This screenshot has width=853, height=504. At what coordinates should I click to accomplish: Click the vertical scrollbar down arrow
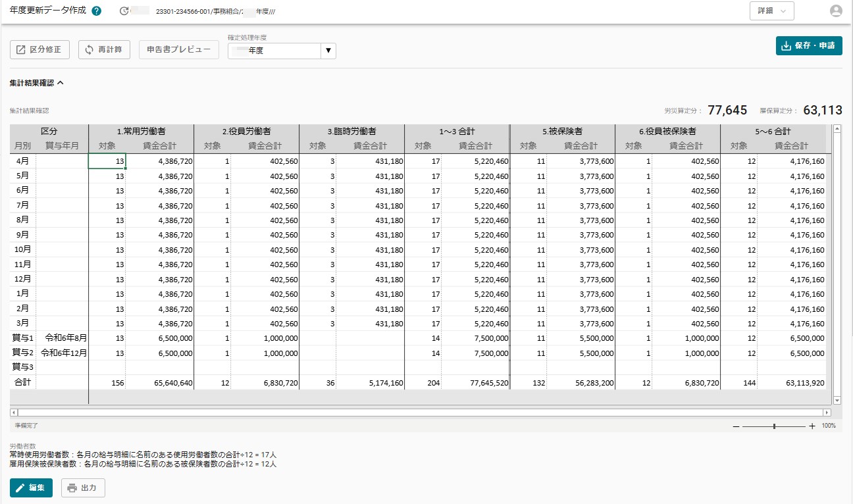point(837,400)
